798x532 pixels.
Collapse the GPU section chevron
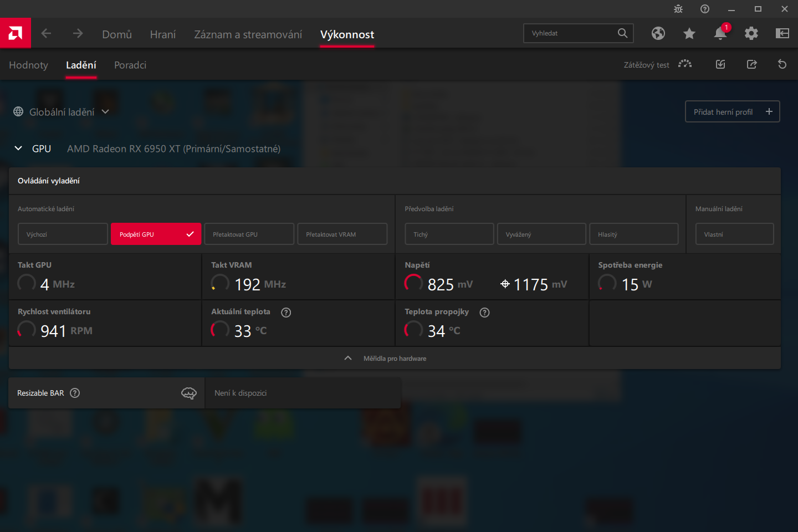pyautogui.click(x=18, y=149)
